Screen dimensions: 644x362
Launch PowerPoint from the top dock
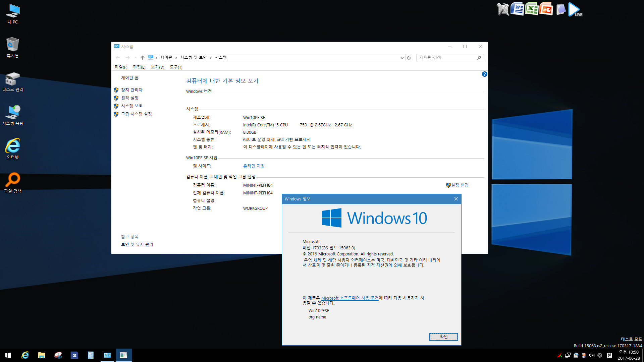(546, 9)
